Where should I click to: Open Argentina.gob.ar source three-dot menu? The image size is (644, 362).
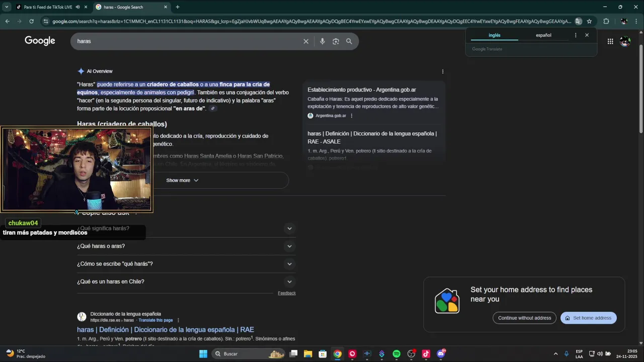pos(352,116)
